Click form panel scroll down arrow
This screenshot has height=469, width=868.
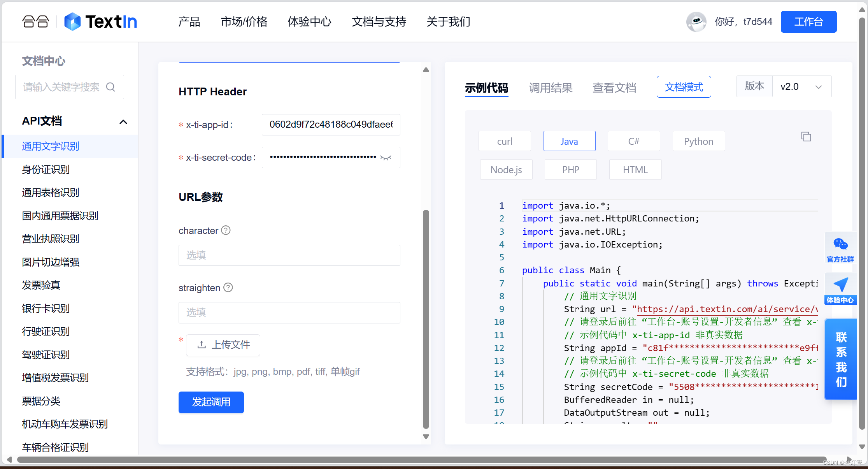[426, 437]
